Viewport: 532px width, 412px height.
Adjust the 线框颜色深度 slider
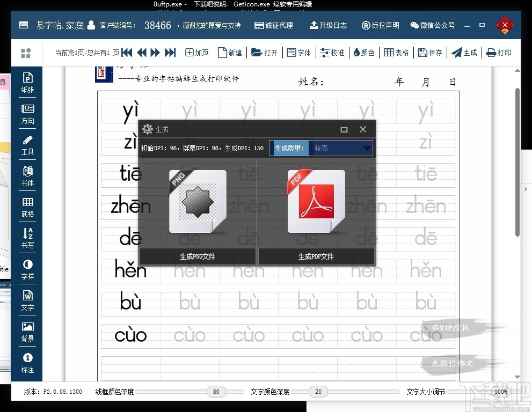[216, 392]
